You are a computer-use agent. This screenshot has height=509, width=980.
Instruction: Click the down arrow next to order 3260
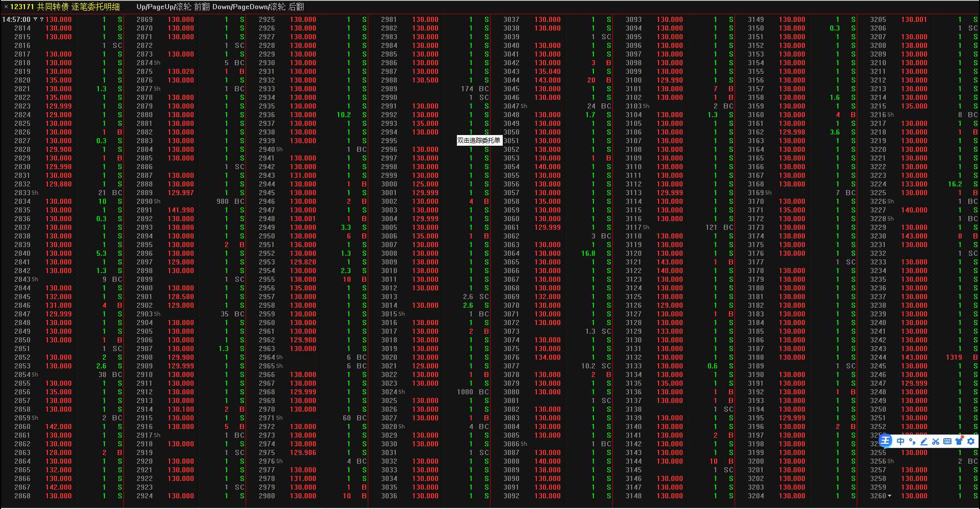(x=890, y=496)
